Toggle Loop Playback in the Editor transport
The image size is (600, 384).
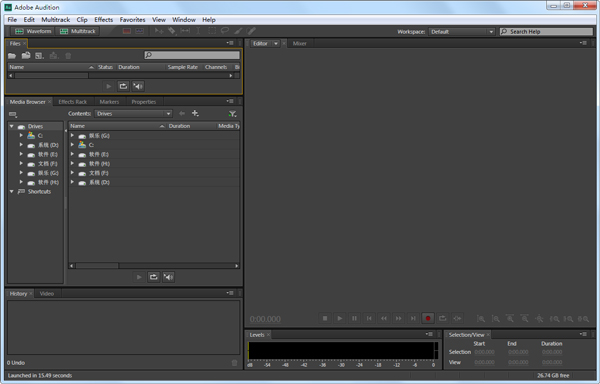(x=442, y=318)
